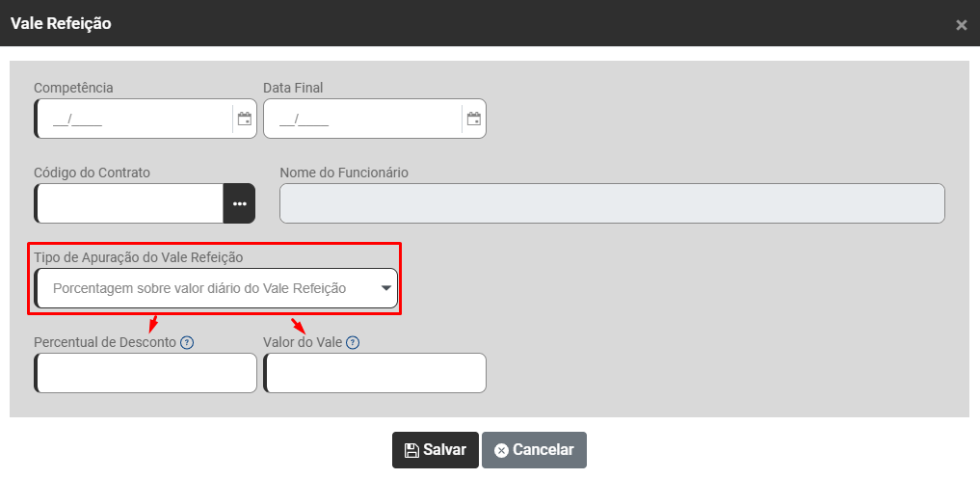The image size is (980, 479).
Task: Click the Competência label text
Action: coord(73,88)
